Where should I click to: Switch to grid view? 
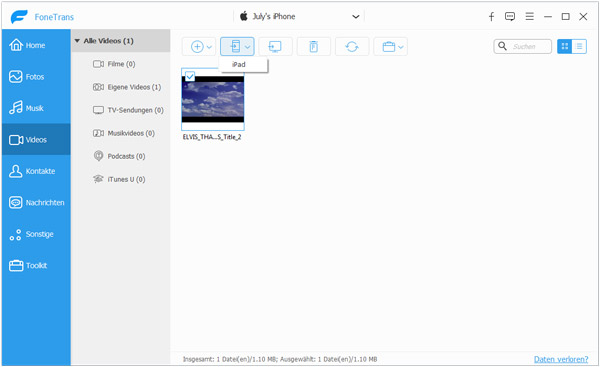564,46
